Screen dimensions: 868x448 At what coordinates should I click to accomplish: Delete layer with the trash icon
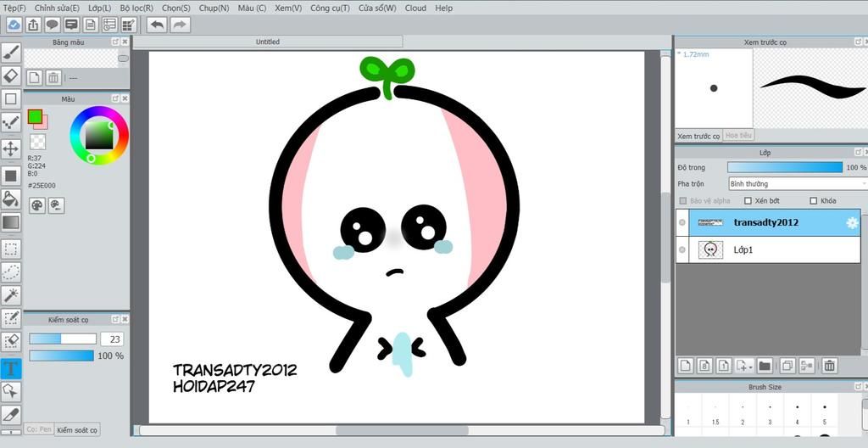point(829,366)
